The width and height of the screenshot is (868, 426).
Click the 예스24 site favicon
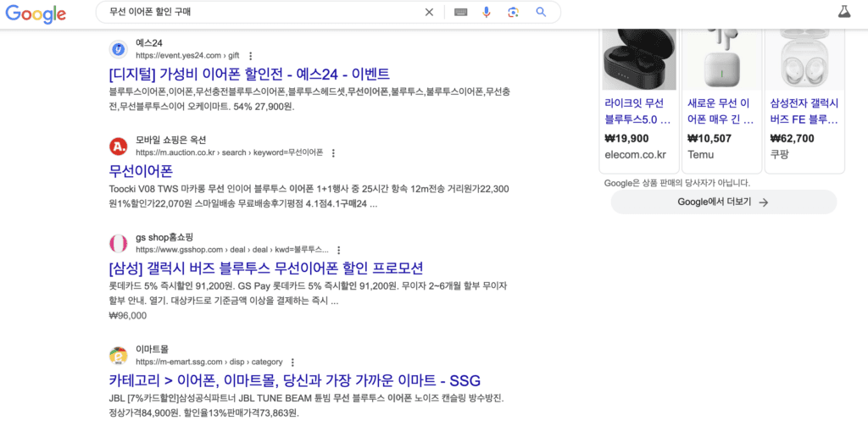[x=119, y=49]
